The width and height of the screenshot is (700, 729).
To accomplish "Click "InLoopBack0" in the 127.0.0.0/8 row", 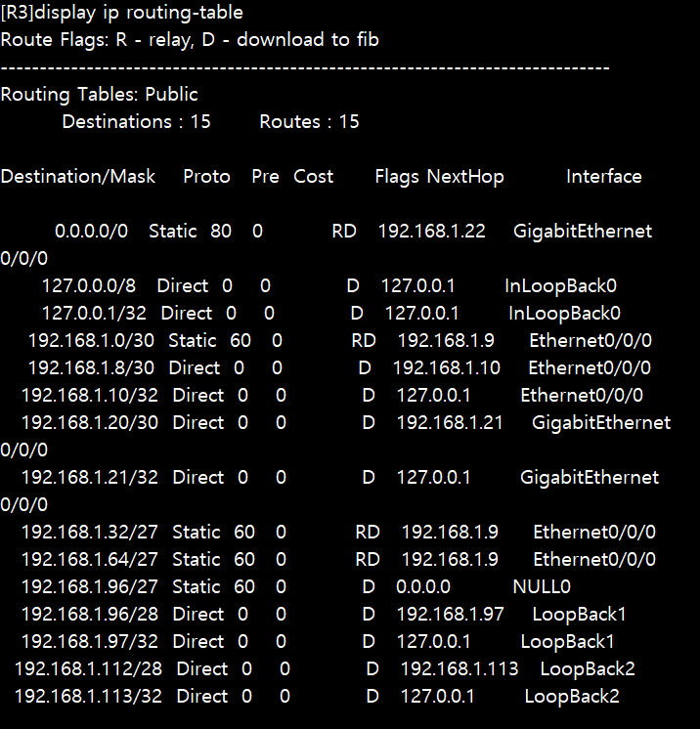I will coord(560,286).
